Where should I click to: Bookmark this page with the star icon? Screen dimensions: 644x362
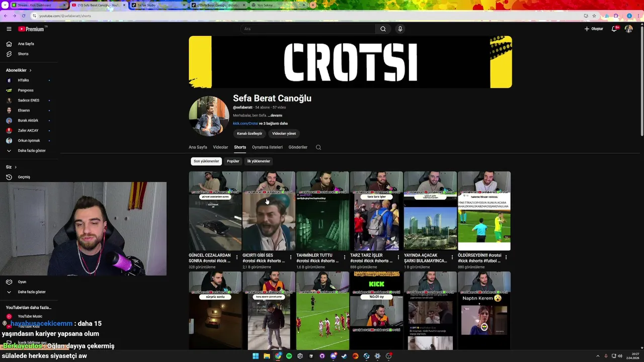593,16
